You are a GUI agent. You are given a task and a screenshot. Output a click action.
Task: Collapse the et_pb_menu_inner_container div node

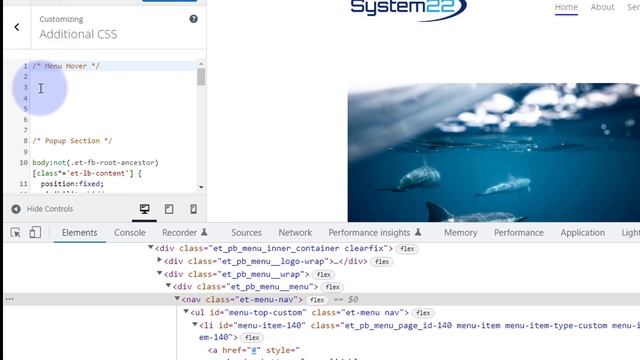click(151, 247)
